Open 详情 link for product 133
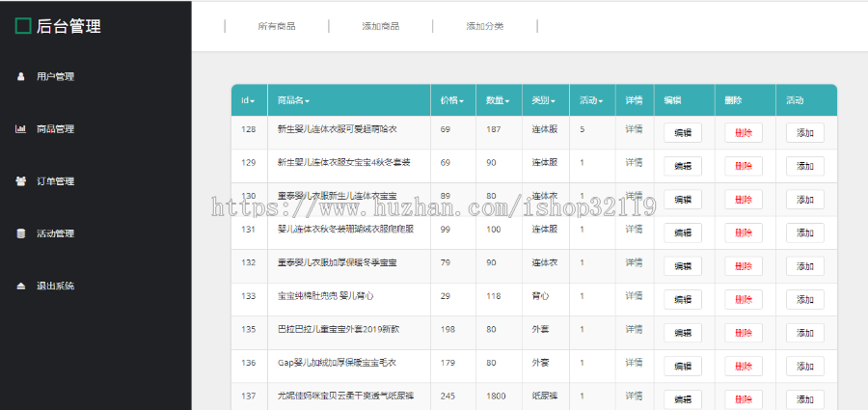 pyautogui.click(x=634, y=296)
